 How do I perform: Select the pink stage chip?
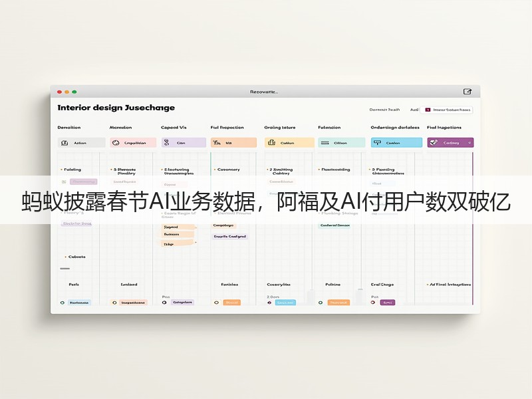pos(133,143)
